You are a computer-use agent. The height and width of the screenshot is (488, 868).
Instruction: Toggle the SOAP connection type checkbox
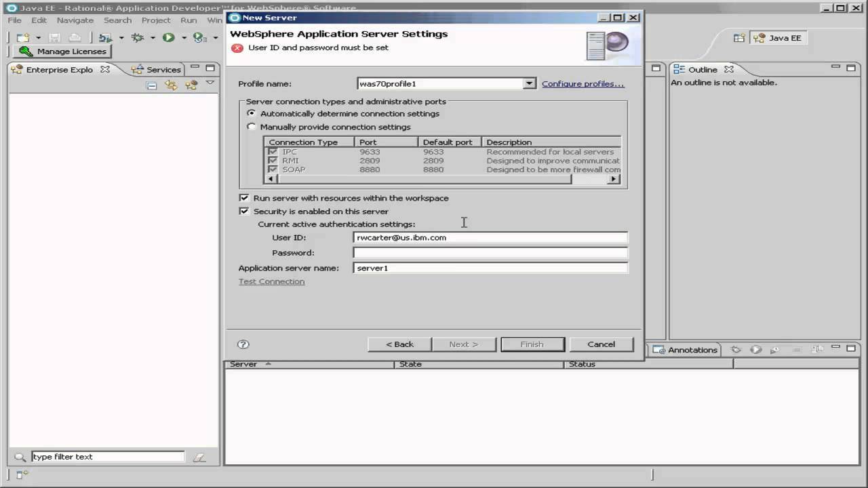point(273,169)
